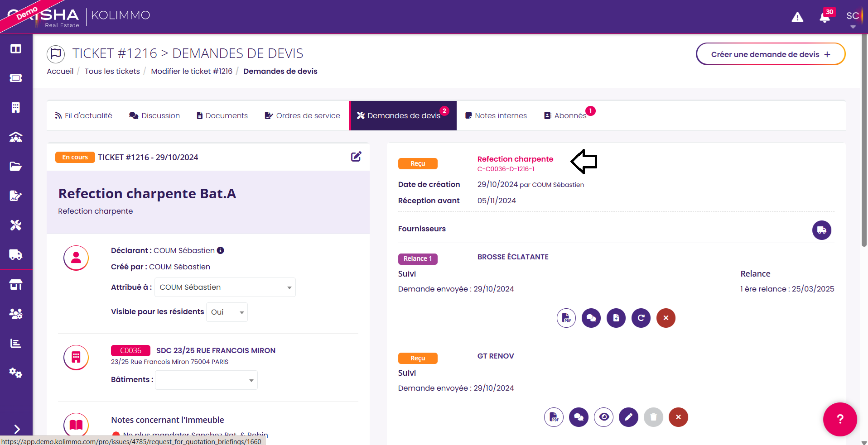Open discussion with GT RENOV
This screenshot has width=868, height=445.
point(579,417)
